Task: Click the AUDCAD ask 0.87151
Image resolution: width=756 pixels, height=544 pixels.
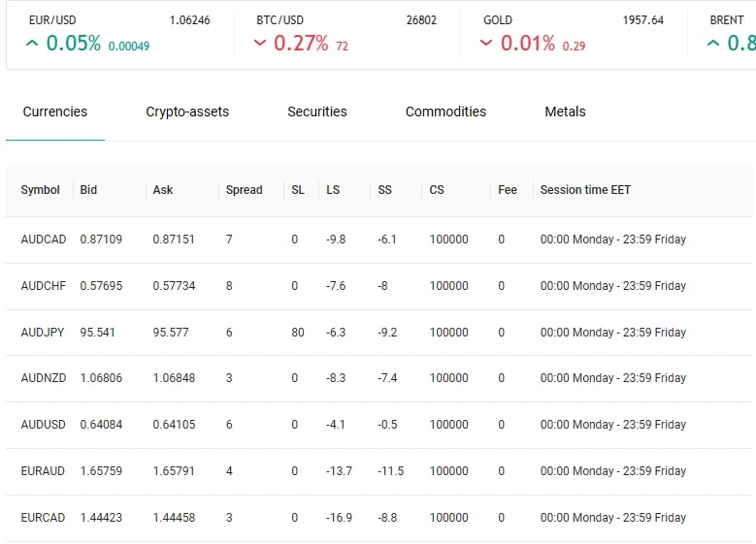Action: pos(174,240)
